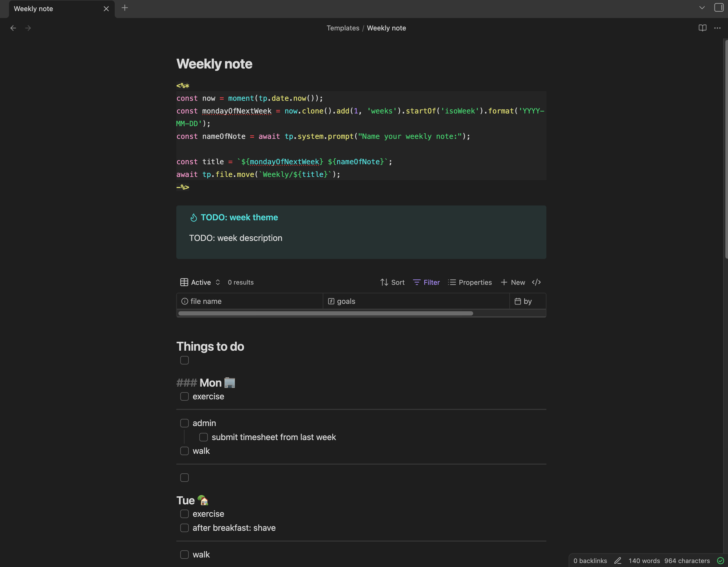
Task: Show base code view icon
Action: 536,282
